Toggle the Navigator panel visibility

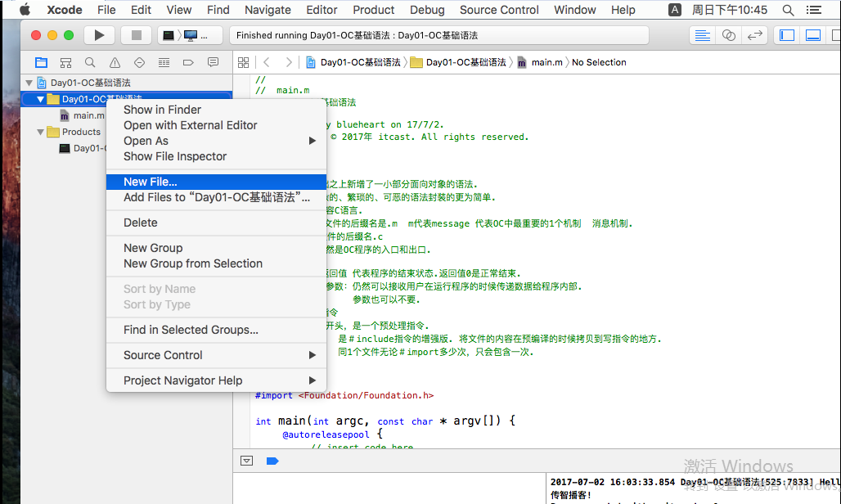pos(787,35)
